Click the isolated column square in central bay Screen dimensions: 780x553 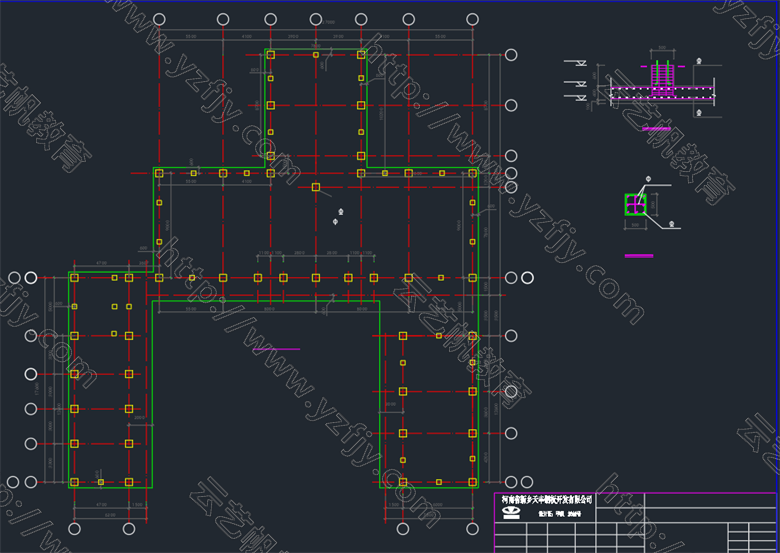pyautogui.click(x=316, y=187)
